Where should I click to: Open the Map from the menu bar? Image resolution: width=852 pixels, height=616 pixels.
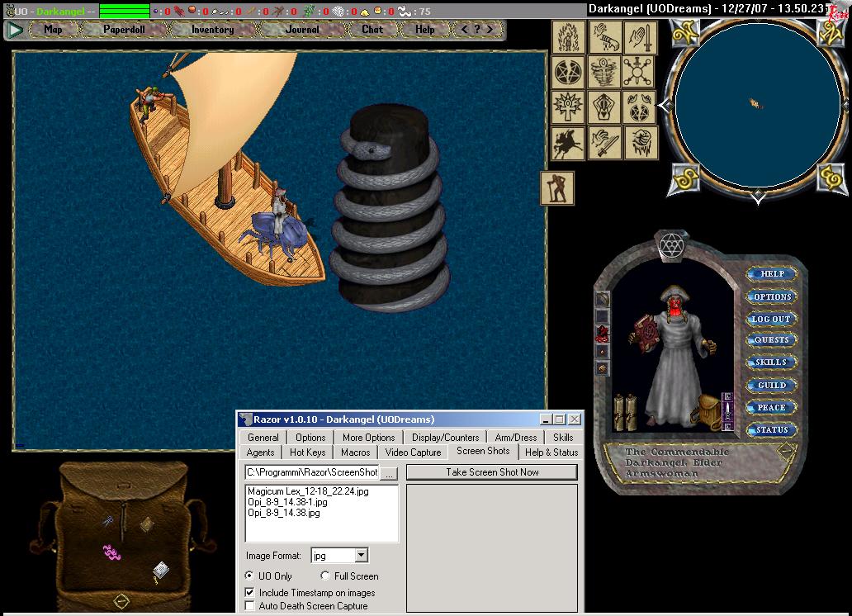(53, 30)
